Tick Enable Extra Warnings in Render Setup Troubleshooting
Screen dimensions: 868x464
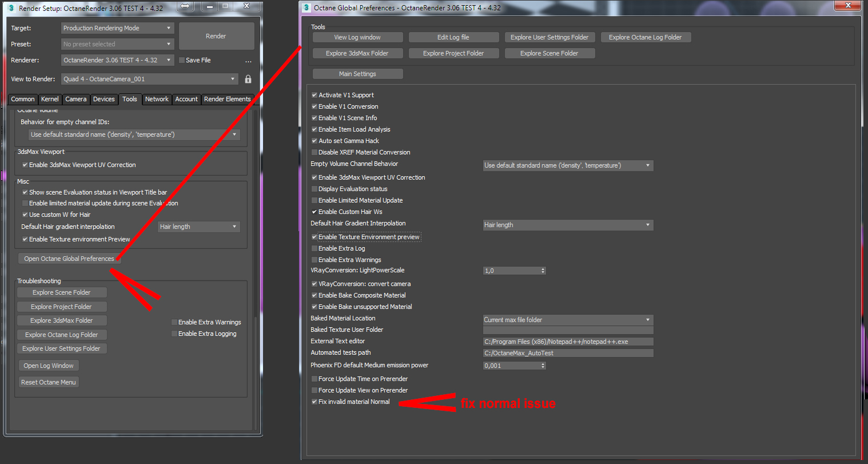[174, 322]
